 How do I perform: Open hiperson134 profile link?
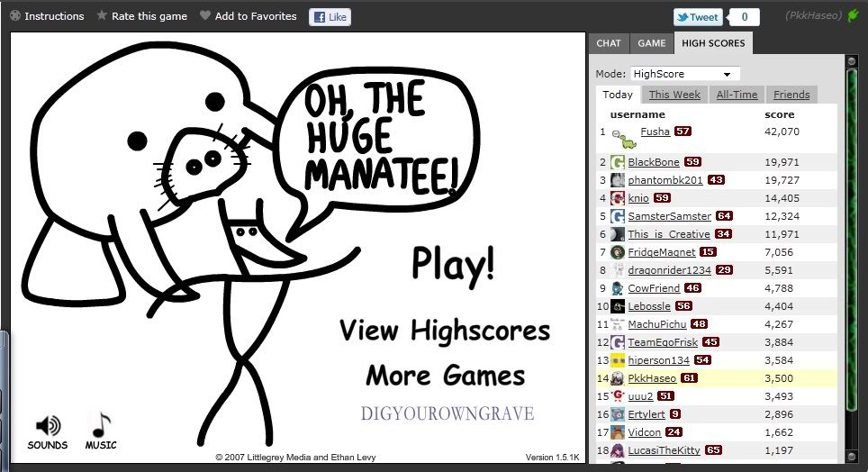tap(659, 360)
